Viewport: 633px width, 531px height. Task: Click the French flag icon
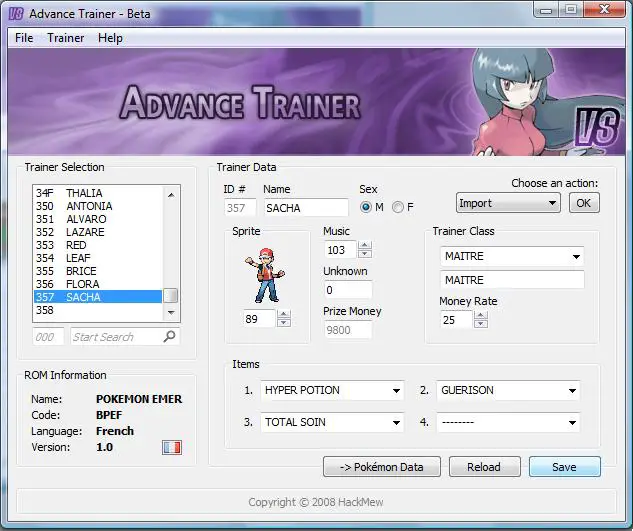(x=172, y=447)
